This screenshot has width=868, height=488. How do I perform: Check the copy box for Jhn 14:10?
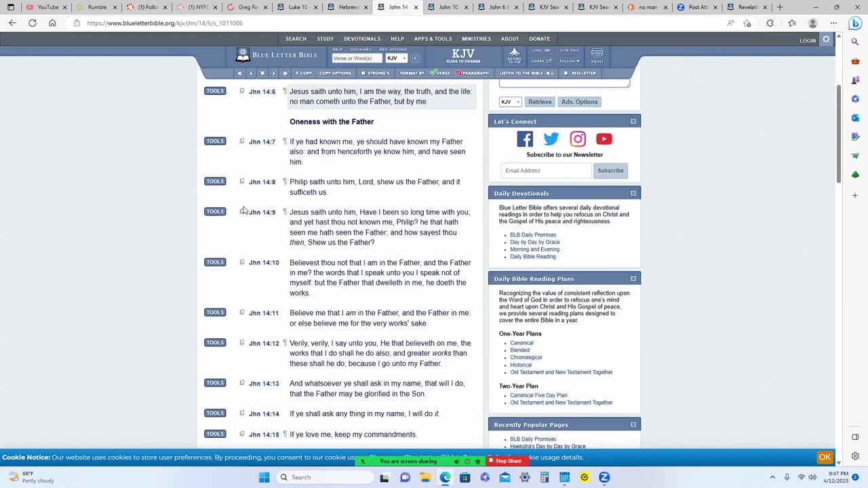click(x=242, y=262)
